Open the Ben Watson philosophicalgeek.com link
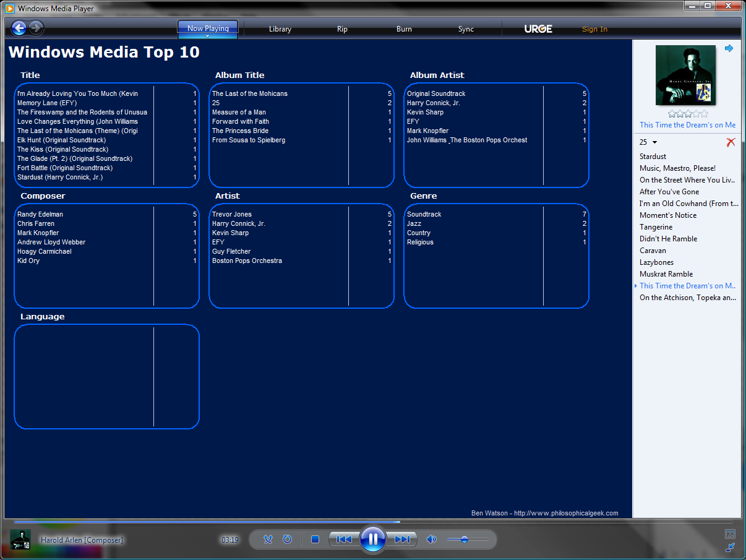Screen dimensions: 746x560 point(544,513)
